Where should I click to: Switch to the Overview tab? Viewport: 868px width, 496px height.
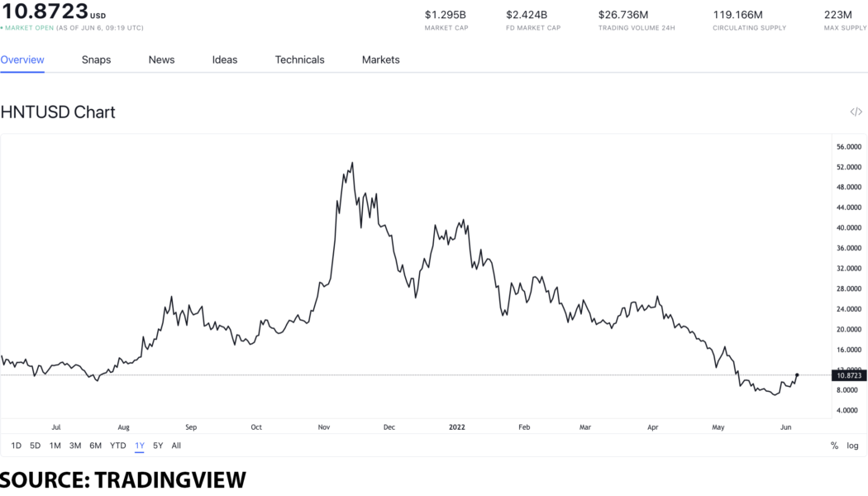click(22, 60)
